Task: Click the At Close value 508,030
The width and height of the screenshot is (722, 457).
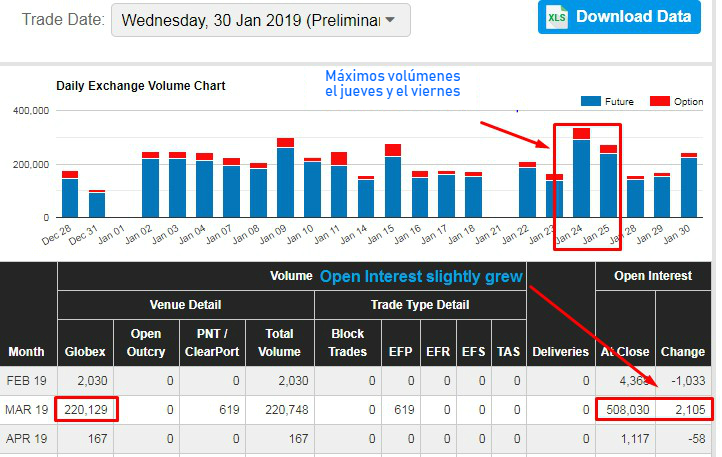Action: coord(626,408)
